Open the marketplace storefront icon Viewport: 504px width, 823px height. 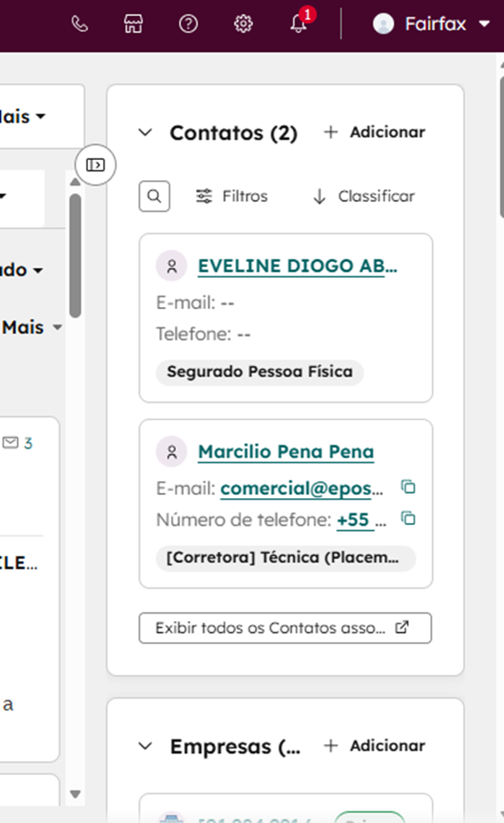[x=133, y=24]
